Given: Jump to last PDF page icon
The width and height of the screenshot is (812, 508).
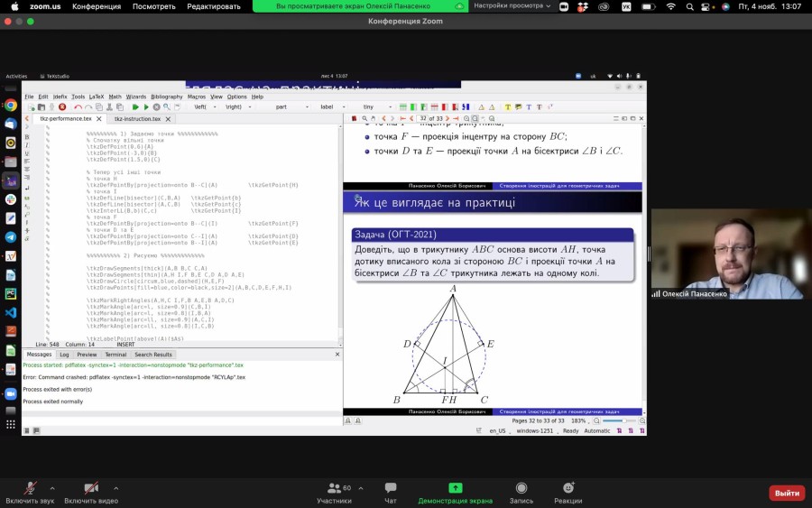Looking at the screenshot, I should click(456, 118).
